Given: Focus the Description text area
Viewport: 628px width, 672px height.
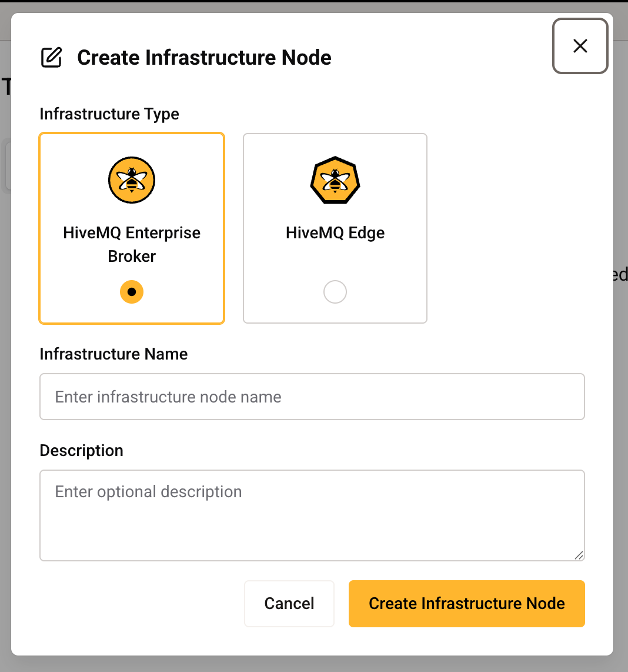Looking at the screenshot, I should pyautogui.click(x=312, y=515).
